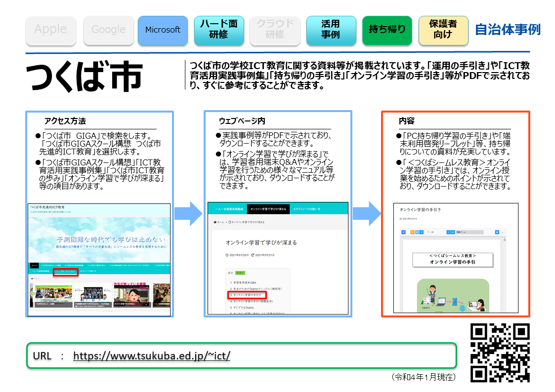Open the 自動ズーム zoom dropdown

pos(470,232)
